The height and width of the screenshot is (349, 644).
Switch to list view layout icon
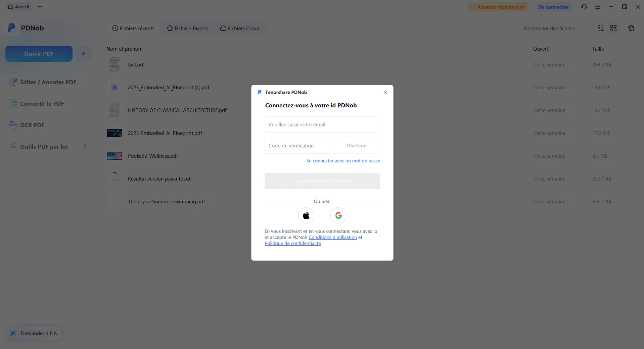pos(601,28)
